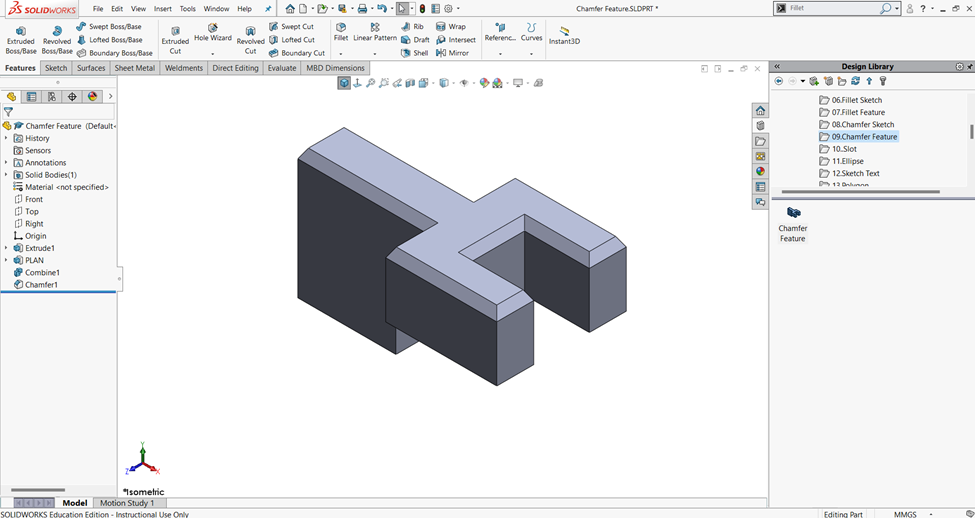This screenshot has height=518, width=975.
Task: Open the Curves tool
Action: tap(532, 33)
